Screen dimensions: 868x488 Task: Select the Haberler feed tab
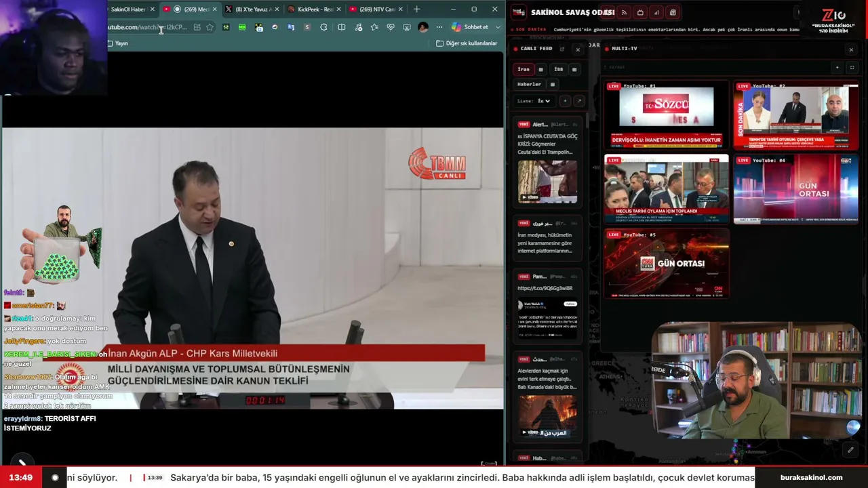click(529, 85)
